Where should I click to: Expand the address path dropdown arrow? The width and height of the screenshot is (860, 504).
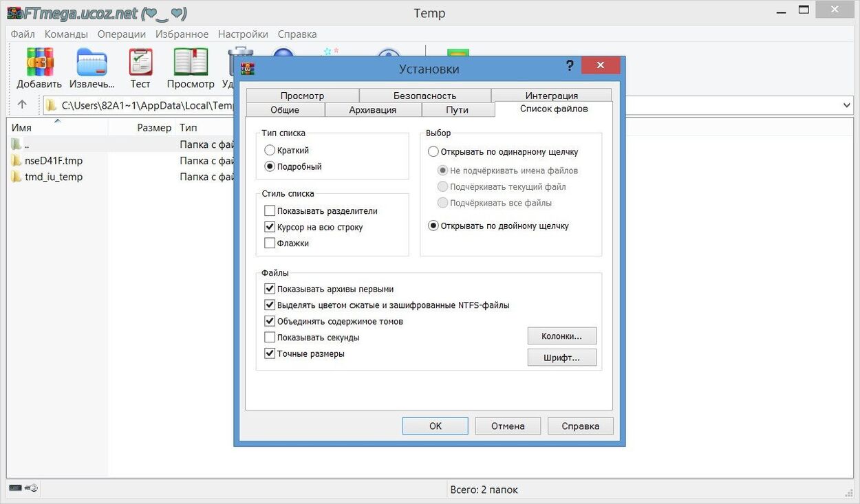coord(847,105)
